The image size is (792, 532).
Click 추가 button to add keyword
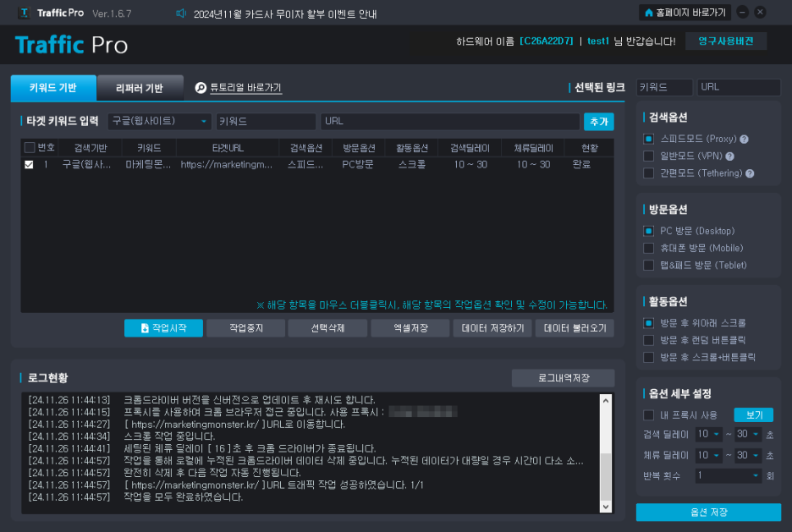point(599,122)
